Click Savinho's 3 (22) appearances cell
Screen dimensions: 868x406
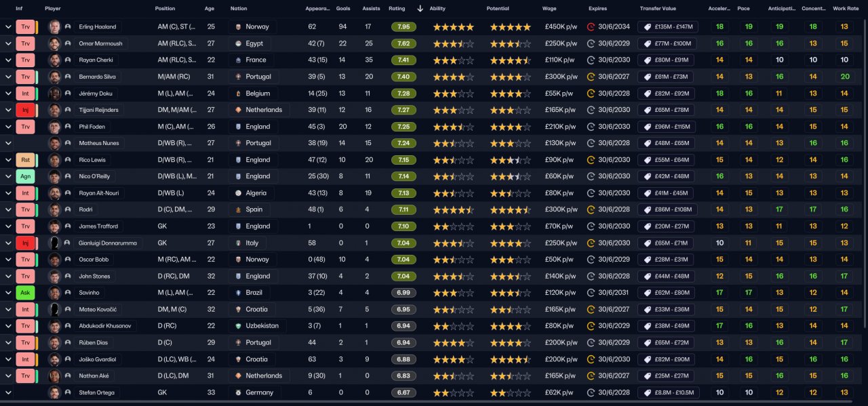[316, 293]
